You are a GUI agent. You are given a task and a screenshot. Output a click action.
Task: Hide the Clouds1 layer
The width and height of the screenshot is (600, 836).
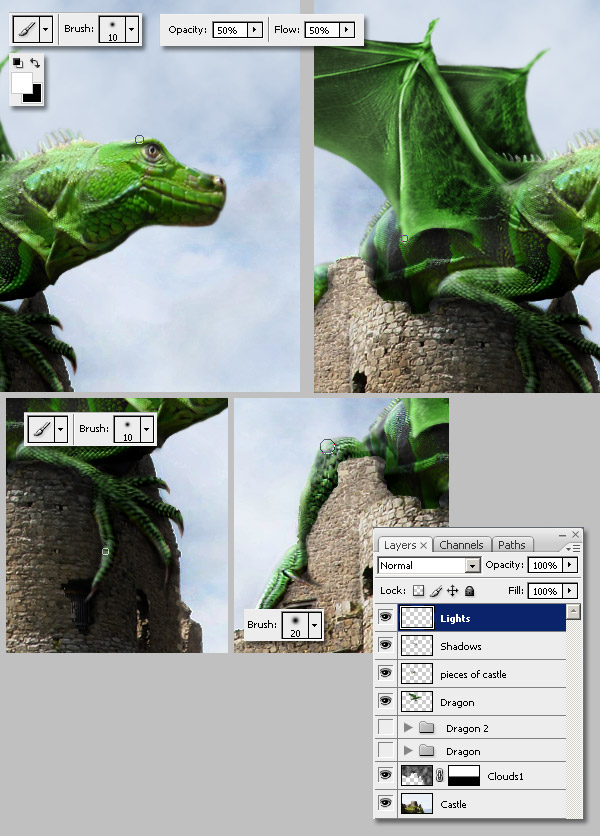point(385,775)
